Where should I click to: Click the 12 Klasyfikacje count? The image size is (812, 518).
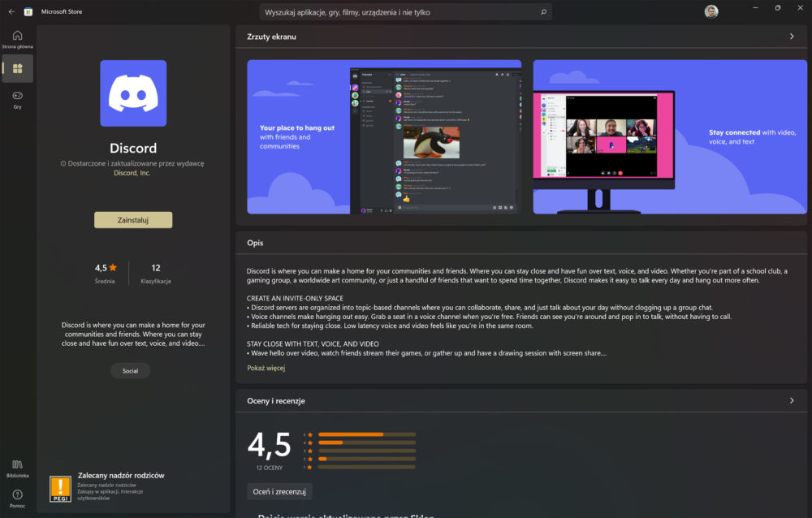[x=156, y=273]
